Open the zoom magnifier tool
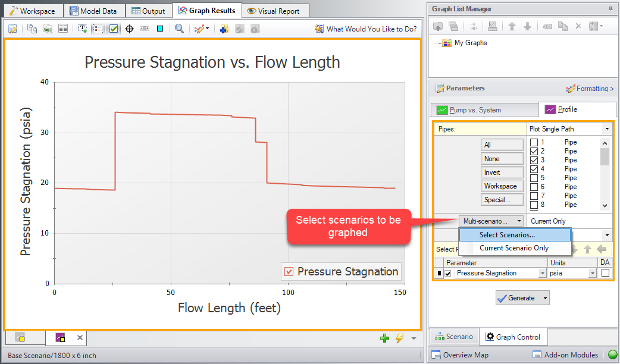620x364 pixels. click(179, 28)
